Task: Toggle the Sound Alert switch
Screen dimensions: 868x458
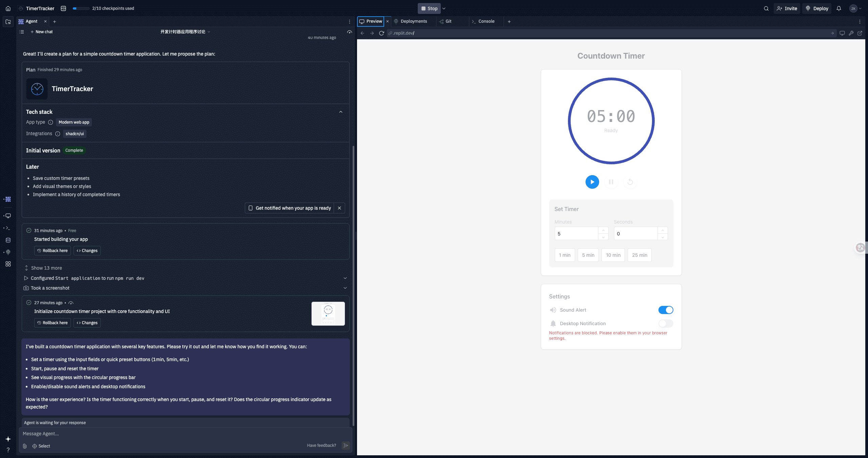Action: (666, 310)
